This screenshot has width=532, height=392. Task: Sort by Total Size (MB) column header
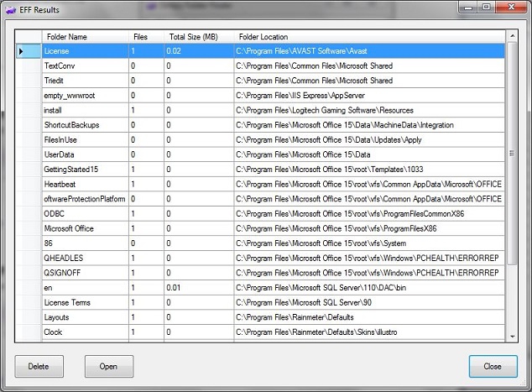(x=199, y=37)
